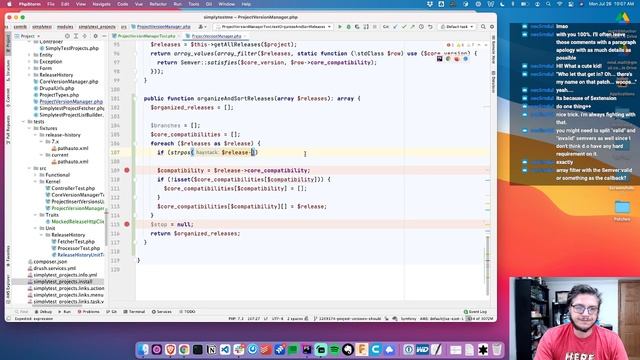Screen dimensions: 640x360
Task: Collapse the Traits folder
Action: [x=36, y=215]
